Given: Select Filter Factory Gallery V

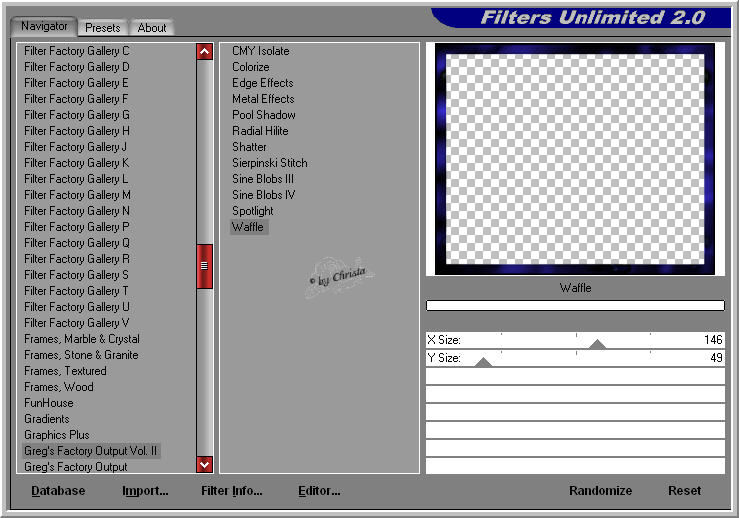Looking at the screenshot, I should point(77,323).
